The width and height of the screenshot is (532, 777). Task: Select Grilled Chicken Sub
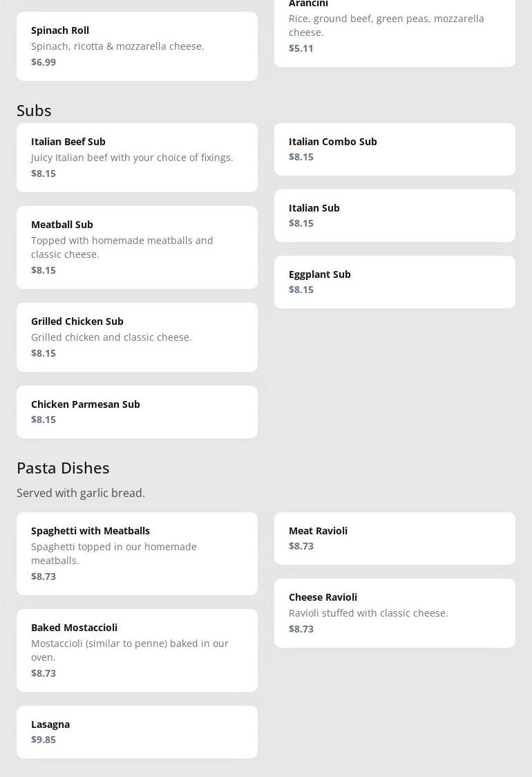tap(137, 337)
